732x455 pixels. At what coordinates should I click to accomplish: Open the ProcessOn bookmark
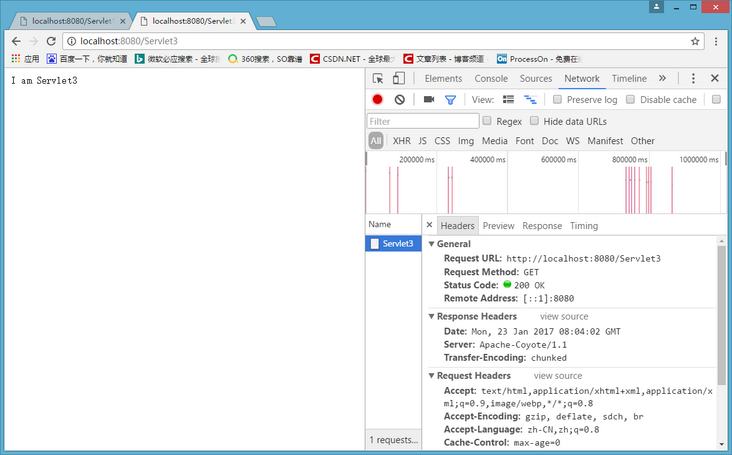(x=539, y=59)
